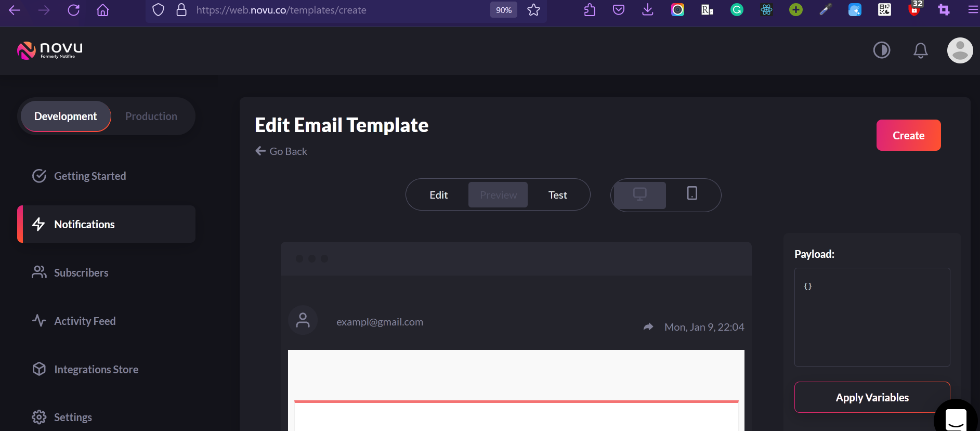Screen dimensions: 980x431
Task: Switch to Development environment
Action: tap(66, 116)
